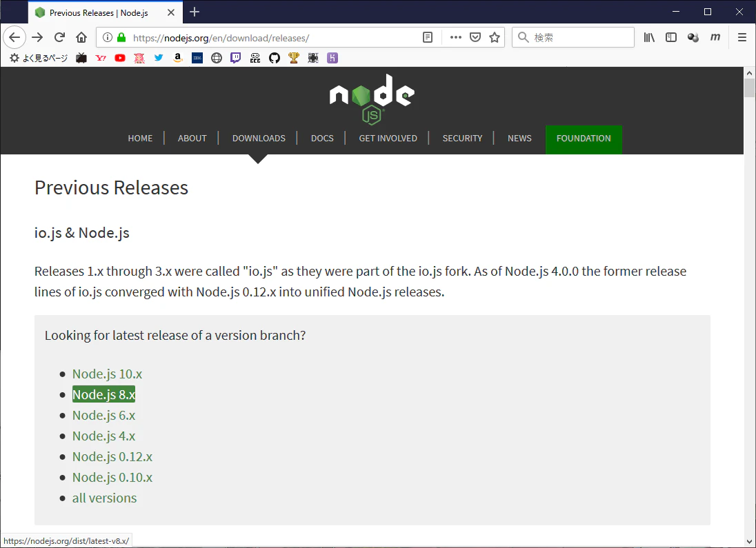Select the Previous Releases browser tab

(x=106, y=12)
